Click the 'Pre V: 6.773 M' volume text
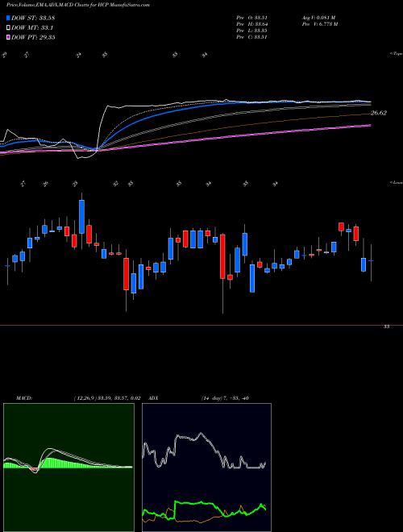The image size is (403, 532). click(x=319, y=23)
